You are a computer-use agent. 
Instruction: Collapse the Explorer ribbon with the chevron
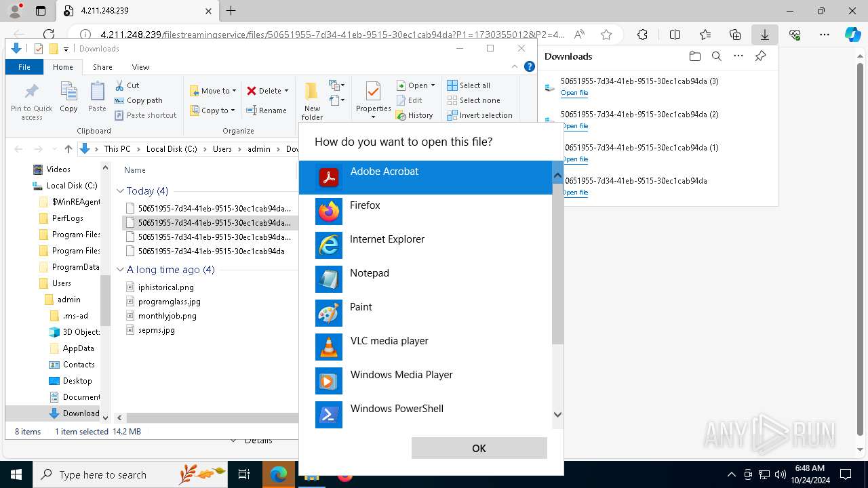click(515, 66)
